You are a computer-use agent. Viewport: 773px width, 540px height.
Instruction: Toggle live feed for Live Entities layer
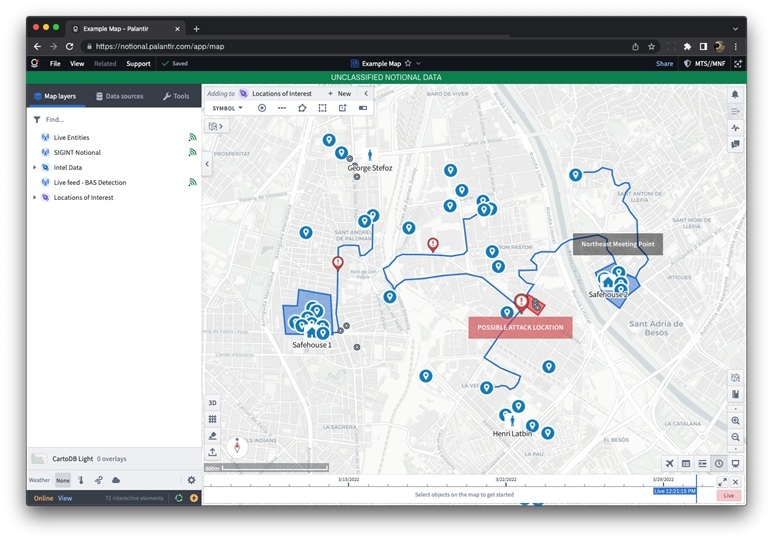[x=192, y=137]
